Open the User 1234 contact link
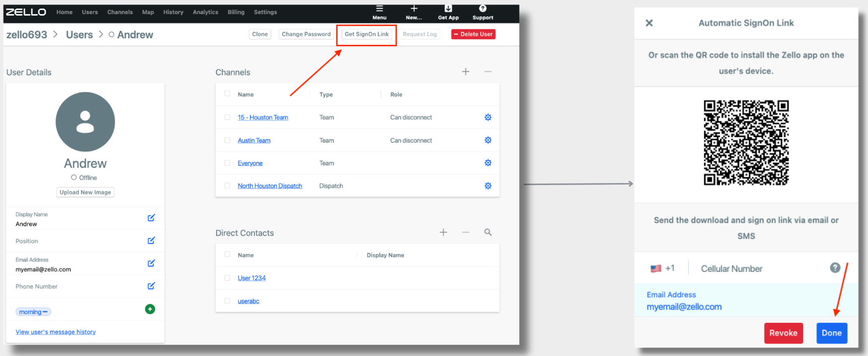This screenshot has height=356, width=868. (251, 278)
